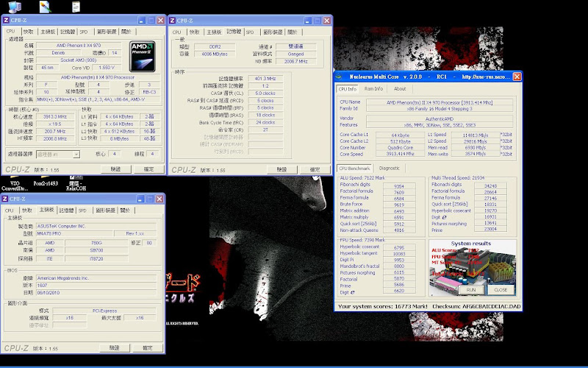This screenshot has width=588, height=368.
Task: Select the Pcm2-r1493 desktop shortcut
Action: pos(46,182)
